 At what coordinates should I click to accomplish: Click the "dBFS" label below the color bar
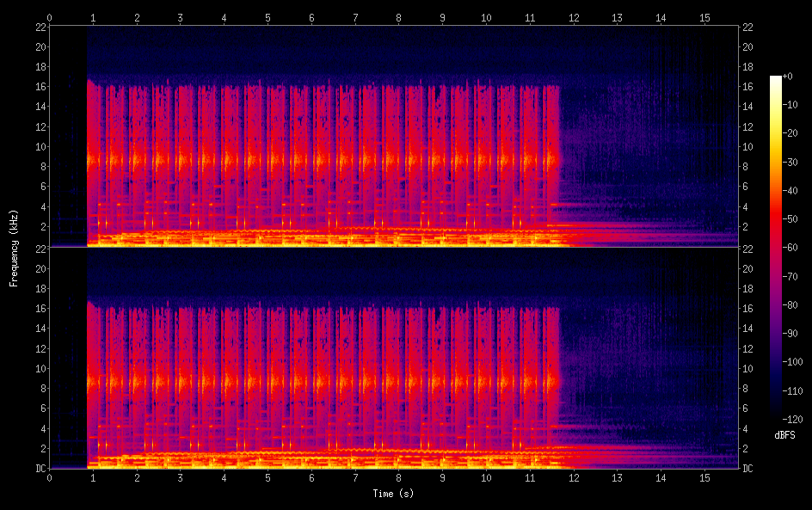click(784, 436)
